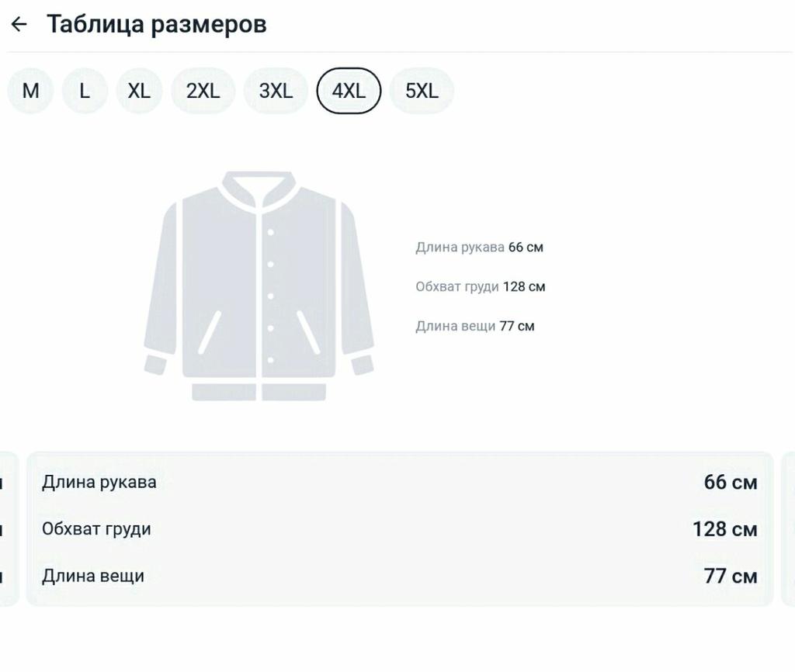
Task: Select the 'Длина рукава' row in the table
Action: coord(99,482)
